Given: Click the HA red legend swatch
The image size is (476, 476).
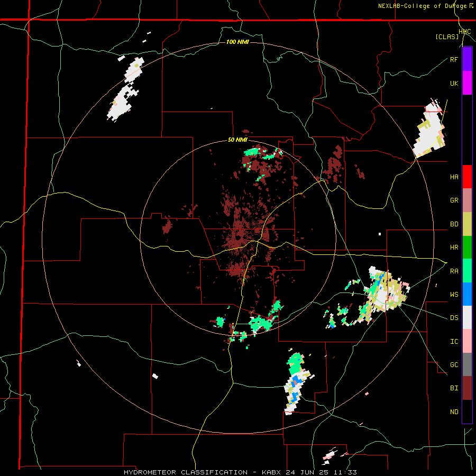Looking at the screenshot, I should 467,177.
